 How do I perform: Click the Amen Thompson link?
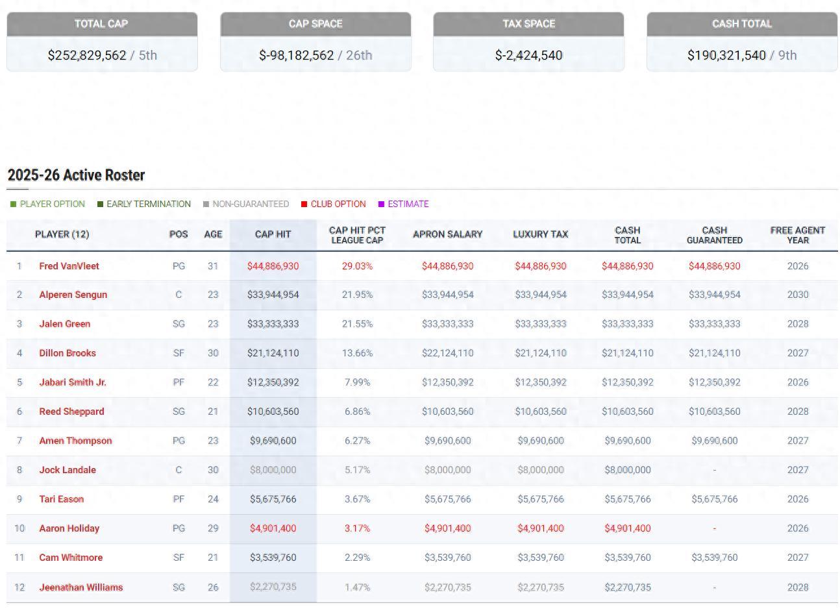pyautogui.click(x=75, y=441)
